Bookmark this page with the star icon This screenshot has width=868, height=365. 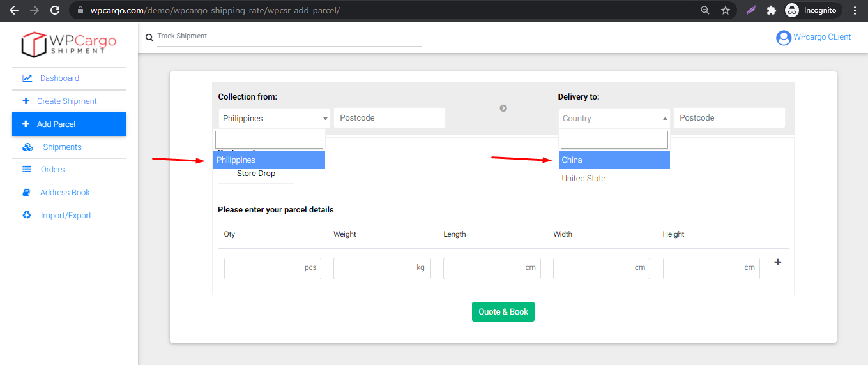tap(726, 10)
